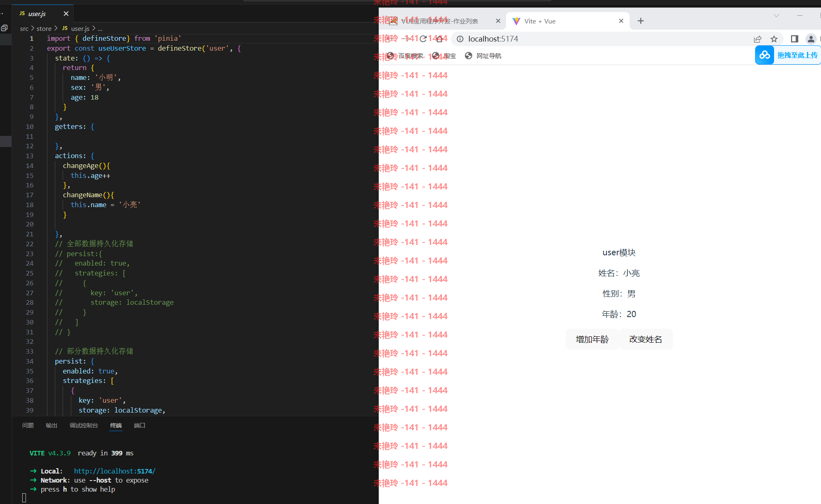This screenshot has width=821, height=504.
Task: Click the user.js breadcrumb segment
Action: point(76,28)
